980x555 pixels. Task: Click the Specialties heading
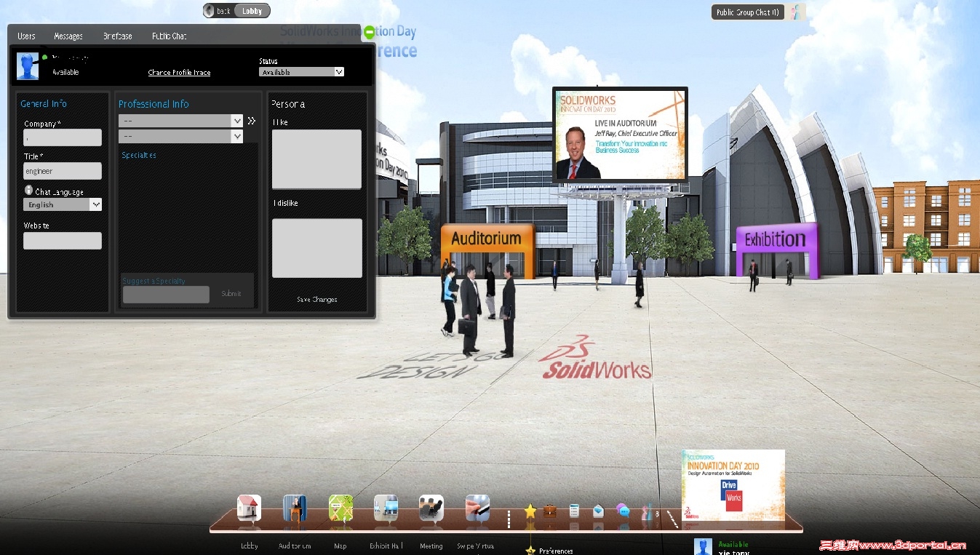[x=139, y=155]
